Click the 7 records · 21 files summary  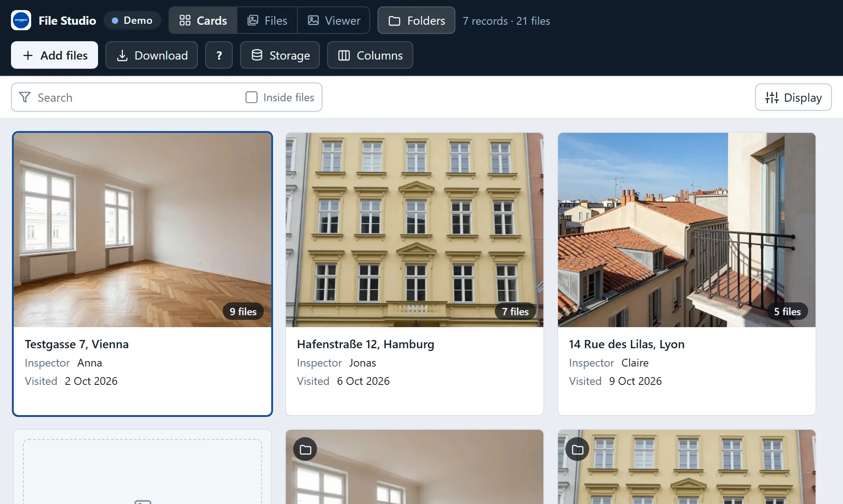click(x=506, y=21)
